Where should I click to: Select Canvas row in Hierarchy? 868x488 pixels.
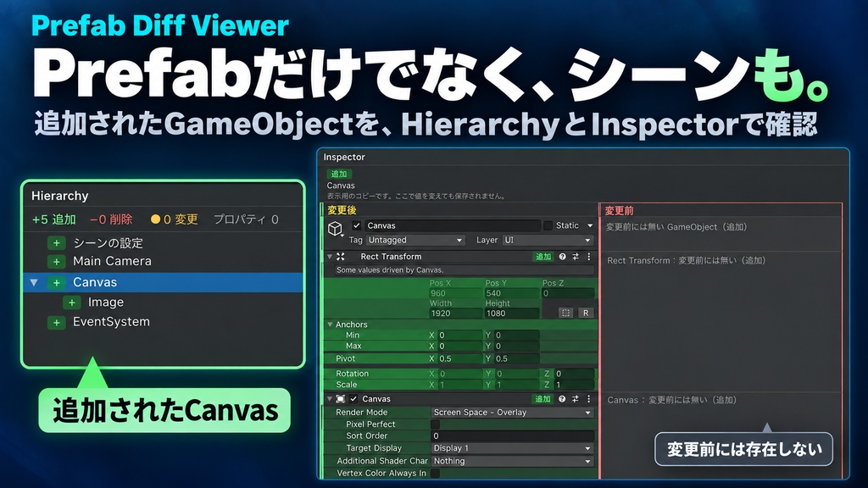163,282
